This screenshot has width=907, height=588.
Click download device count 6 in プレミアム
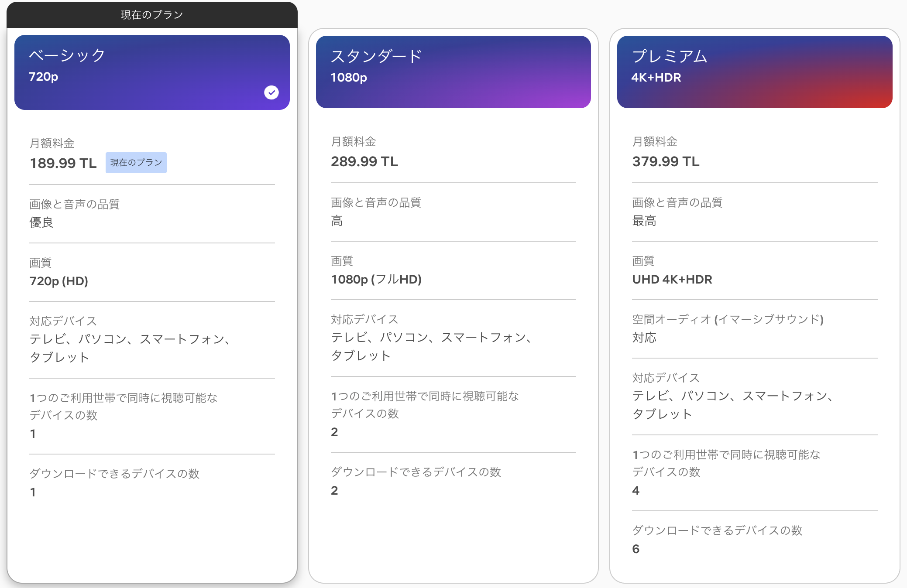point(636,549)
